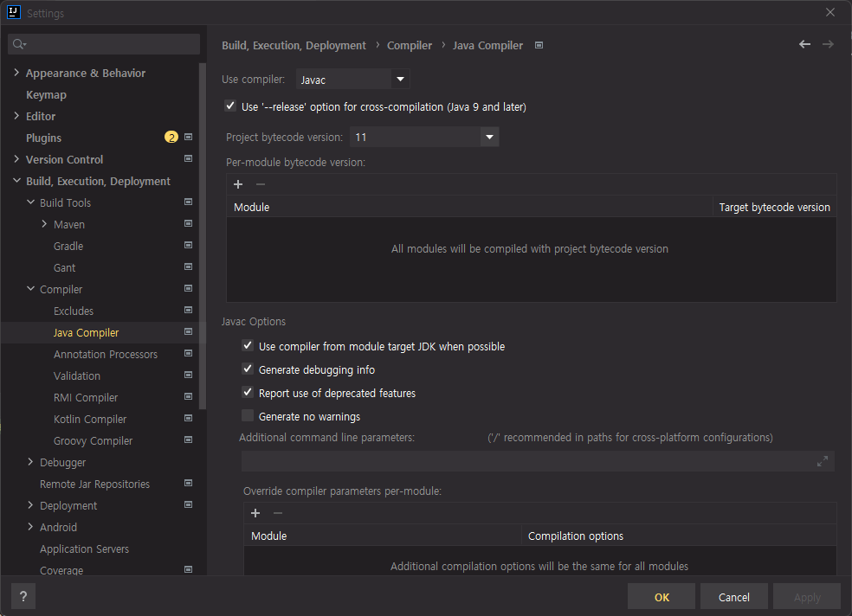Click the project-level icon beside Compiler

coord(188,289)
